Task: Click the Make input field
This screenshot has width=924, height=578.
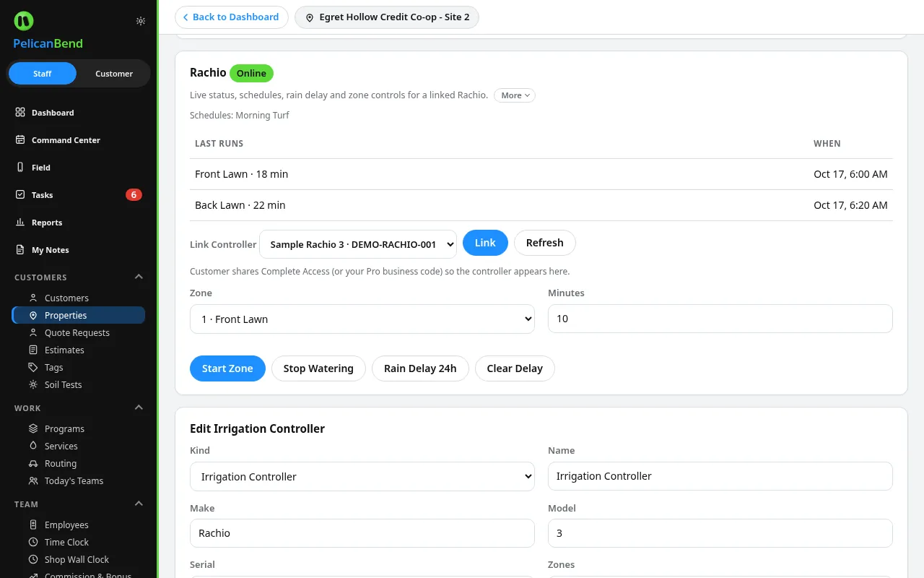Action: (x=362, y=533)
